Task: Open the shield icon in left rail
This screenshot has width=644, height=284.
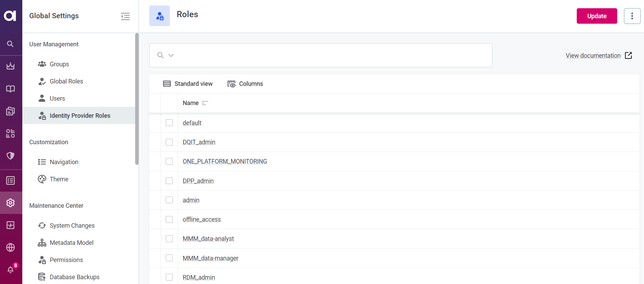Action: [x=11, y=156]
